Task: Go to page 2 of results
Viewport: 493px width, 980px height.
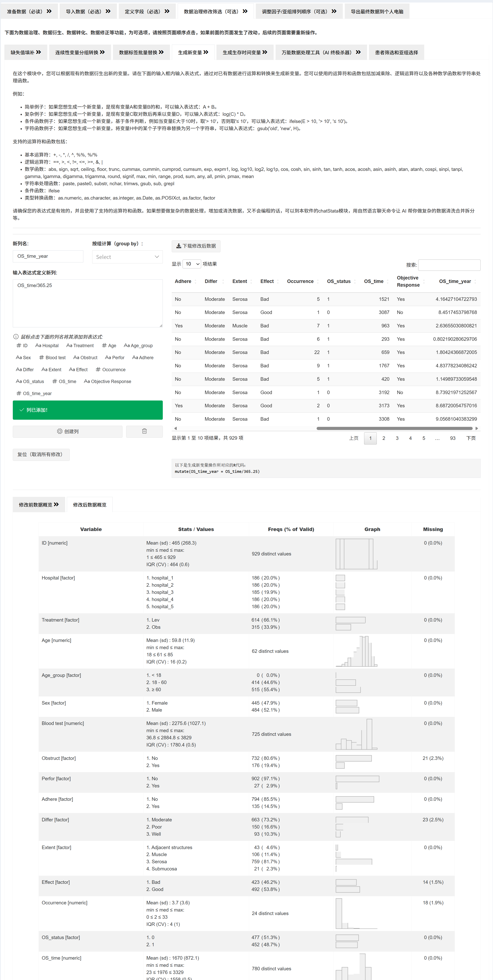Action: 384,438
